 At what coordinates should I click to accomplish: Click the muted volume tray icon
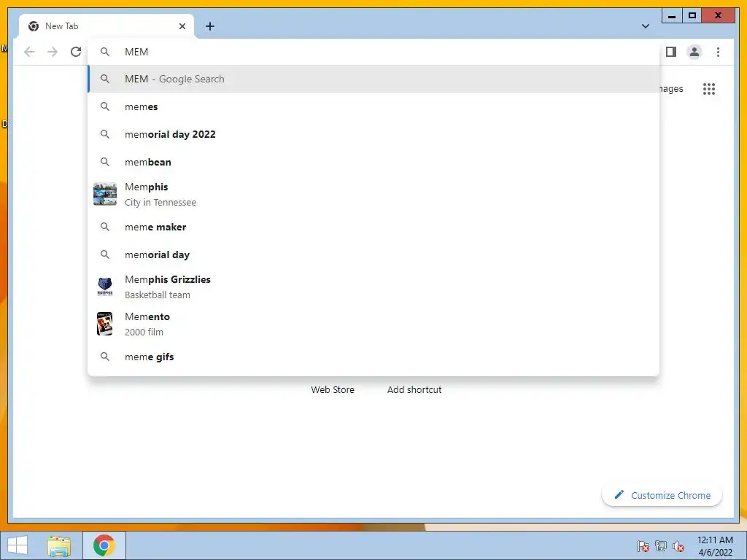pos(678,546)
